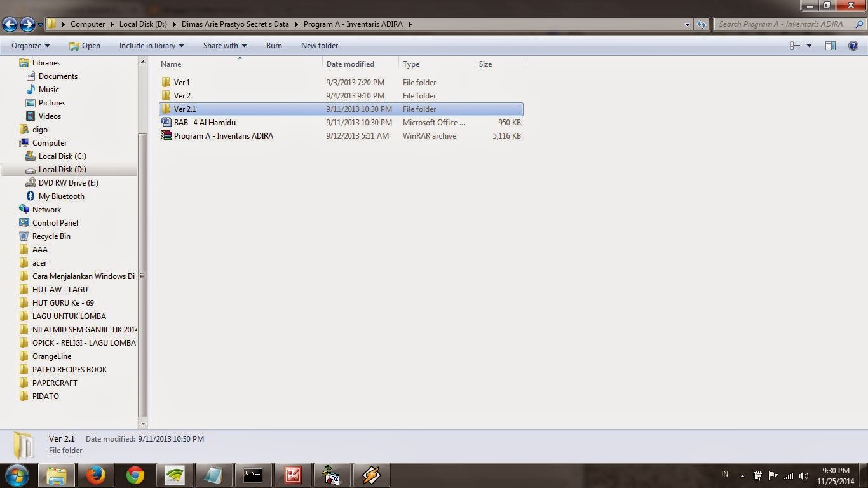Select the digo user folder
Viewport: 868px width, 488px height.
(x=39, y=130)
